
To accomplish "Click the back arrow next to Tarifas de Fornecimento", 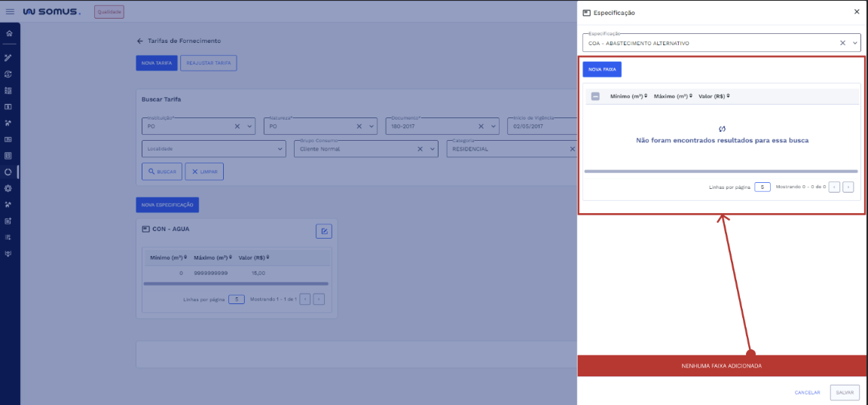I will click(x=139, y=41).
